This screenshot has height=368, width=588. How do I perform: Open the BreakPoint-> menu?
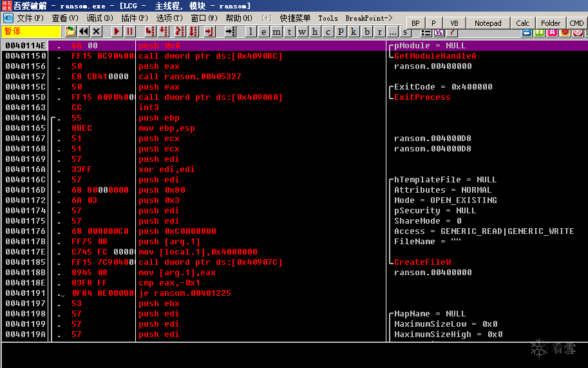tap(369, 18)
